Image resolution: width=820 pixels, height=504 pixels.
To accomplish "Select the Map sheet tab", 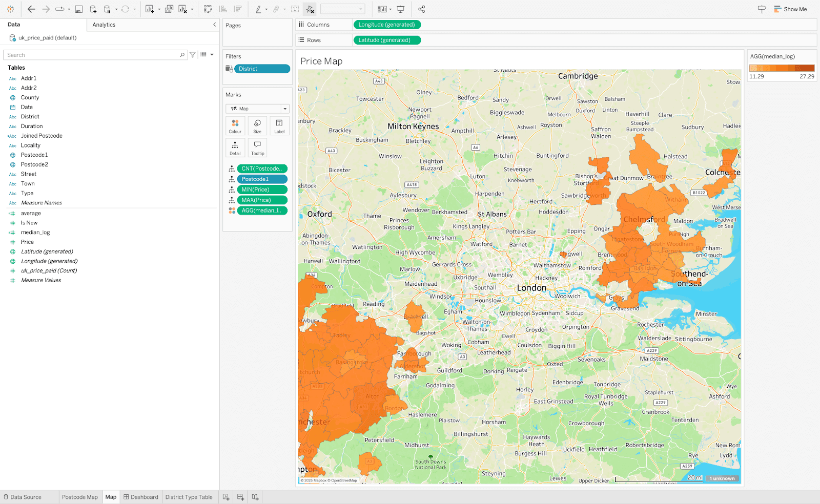I will point(111,497).
